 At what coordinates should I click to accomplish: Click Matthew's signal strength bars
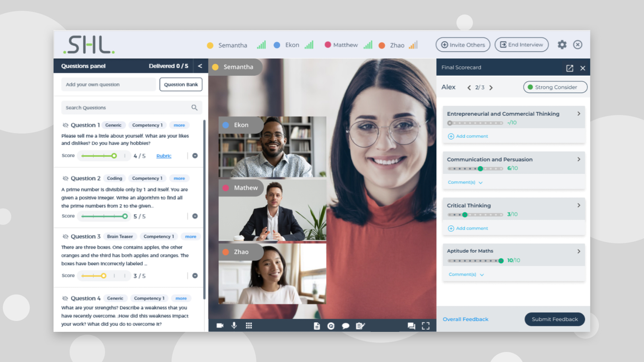click(x=368, y=45)
